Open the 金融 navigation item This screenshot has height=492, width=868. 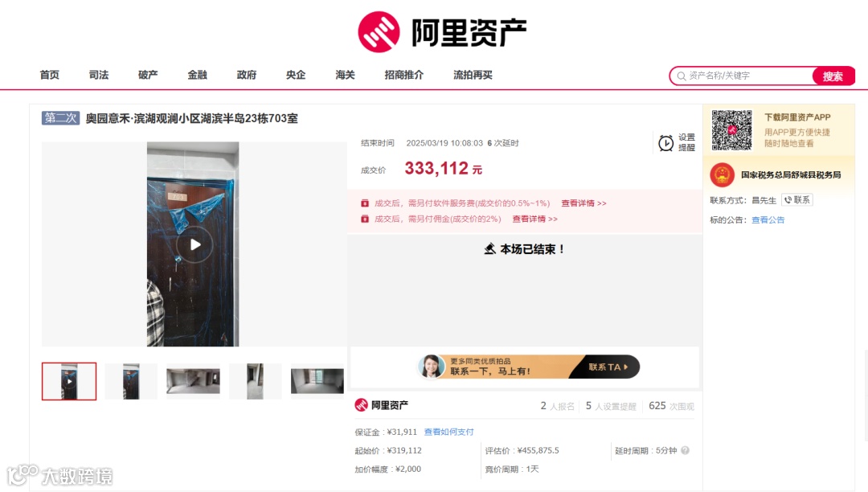point(198,75)
